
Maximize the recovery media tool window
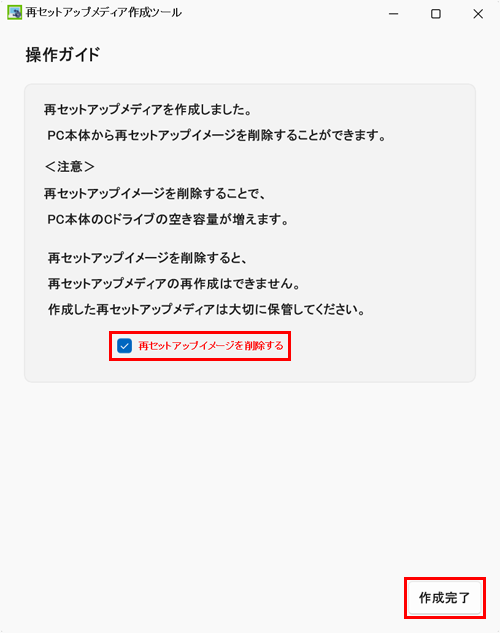tap(436, 14)
